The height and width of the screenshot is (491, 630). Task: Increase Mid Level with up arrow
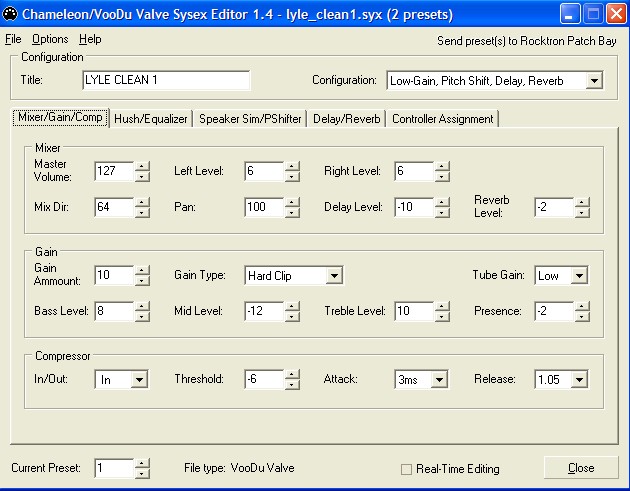[x=292, y=307]
